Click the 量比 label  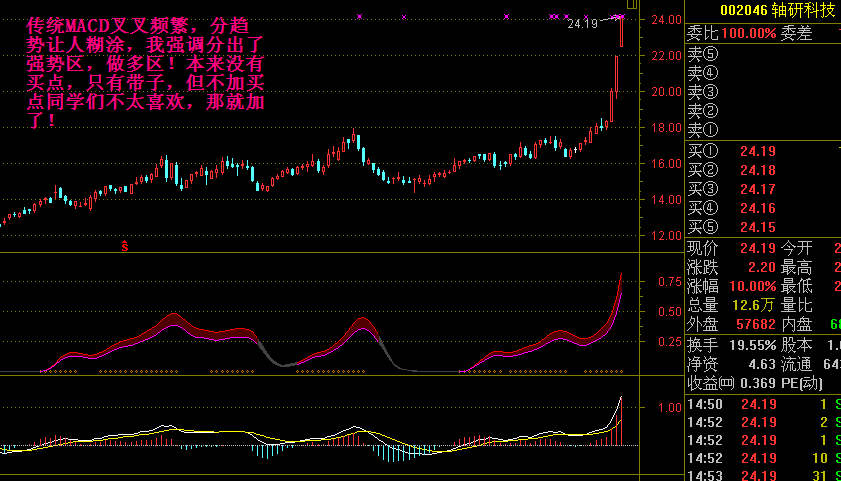pos(796,305)
